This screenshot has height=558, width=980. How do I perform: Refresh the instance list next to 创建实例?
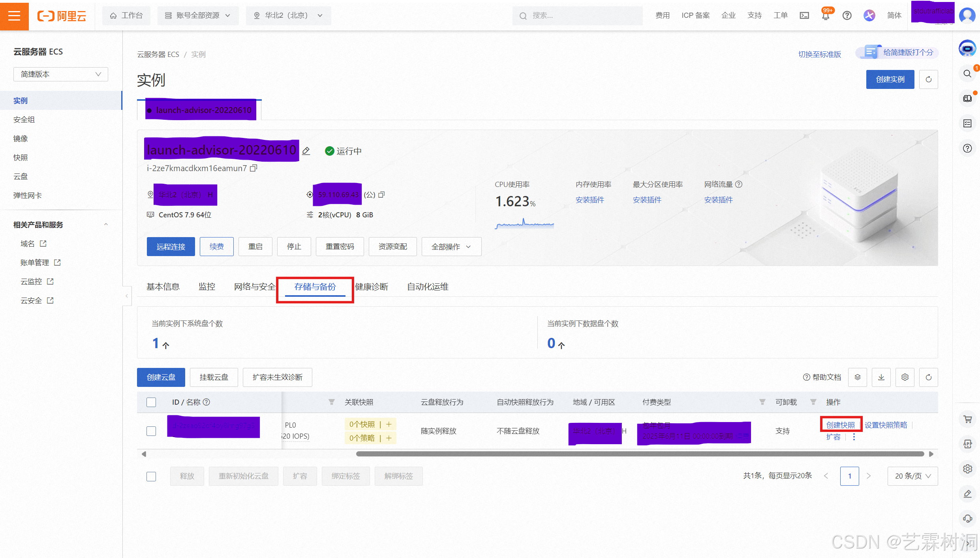pyautogui.click(x=929, y=79)
